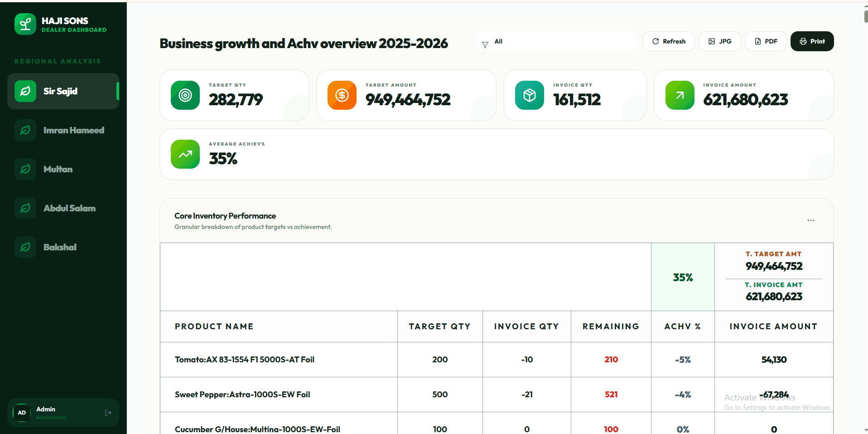The width and height of the screenshot is (868, 434).
Task: Select Abdul Salam from the sidebar
Action: pyautogui.click(x=70, y=208)
